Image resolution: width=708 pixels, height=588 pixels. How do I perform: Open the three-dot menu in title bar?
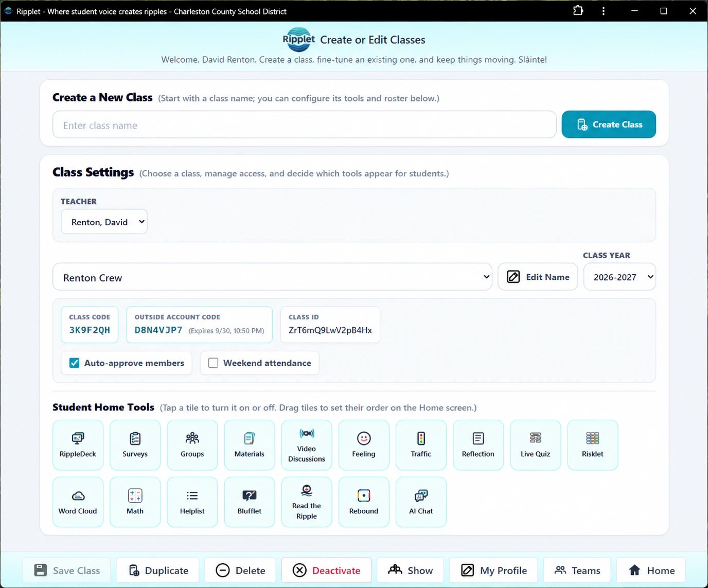603,11
